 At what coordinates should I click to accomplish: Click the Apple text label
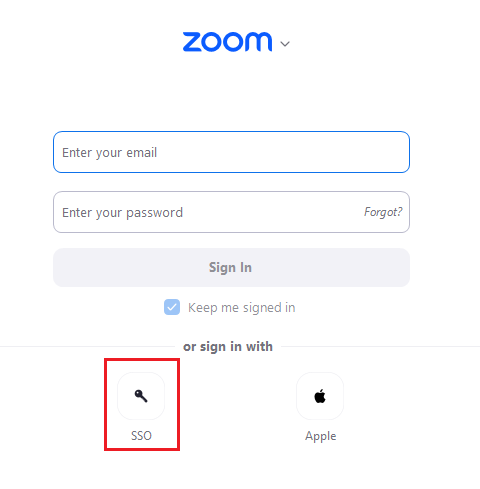point(320,436)
